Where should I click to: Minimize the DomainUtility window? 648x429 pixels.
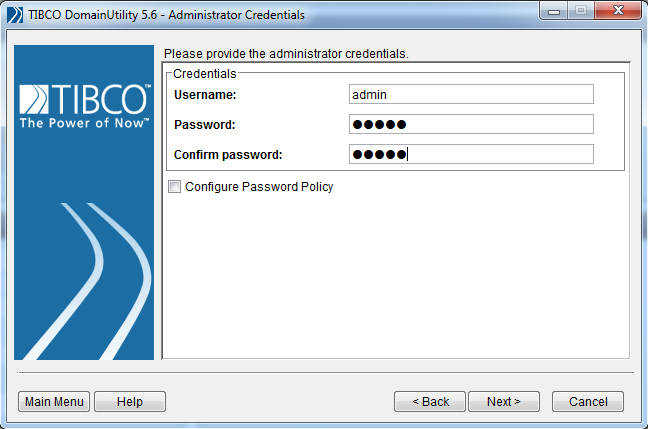pyautogui.click(x=554, y=11)
